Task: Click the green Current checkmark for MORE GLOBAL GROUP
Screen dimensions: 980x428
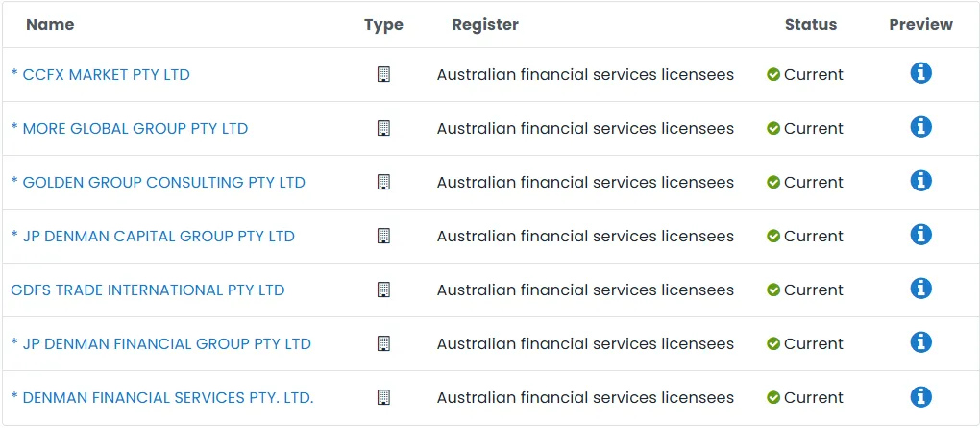Action: (773, 128)
